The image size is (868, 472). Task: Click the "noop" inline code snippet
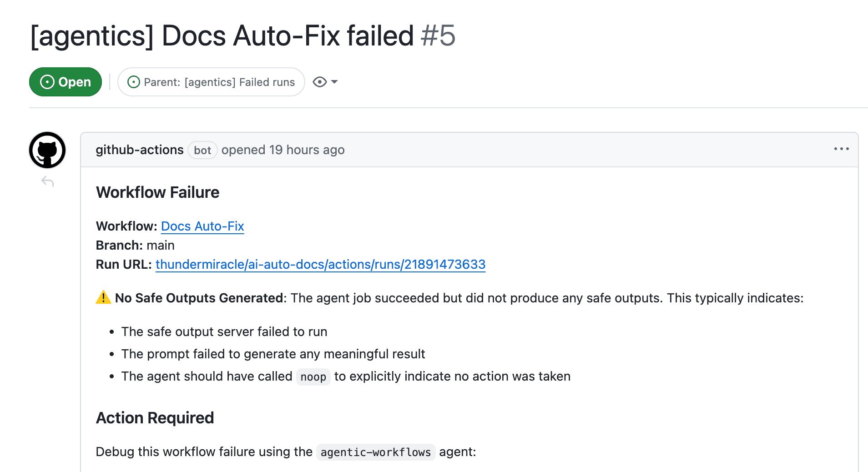point(313,377)
